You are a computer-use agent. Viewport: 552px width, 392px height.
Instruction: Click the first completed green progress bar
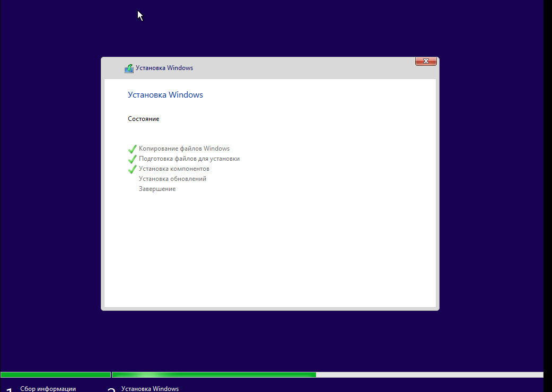pyautogui.click(x=56, y=374)
